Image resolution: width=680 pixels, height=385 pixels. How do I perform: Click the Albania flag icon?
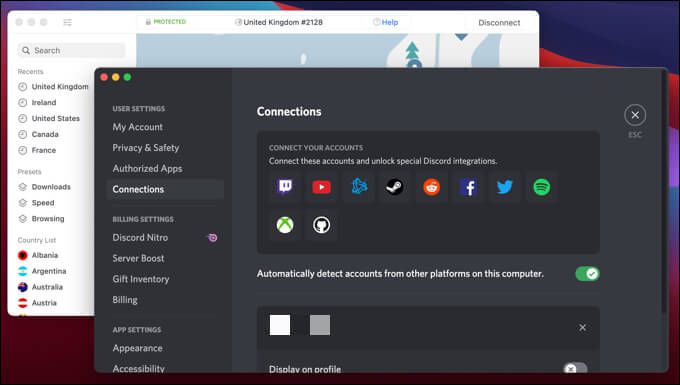(x=23, y=255)
